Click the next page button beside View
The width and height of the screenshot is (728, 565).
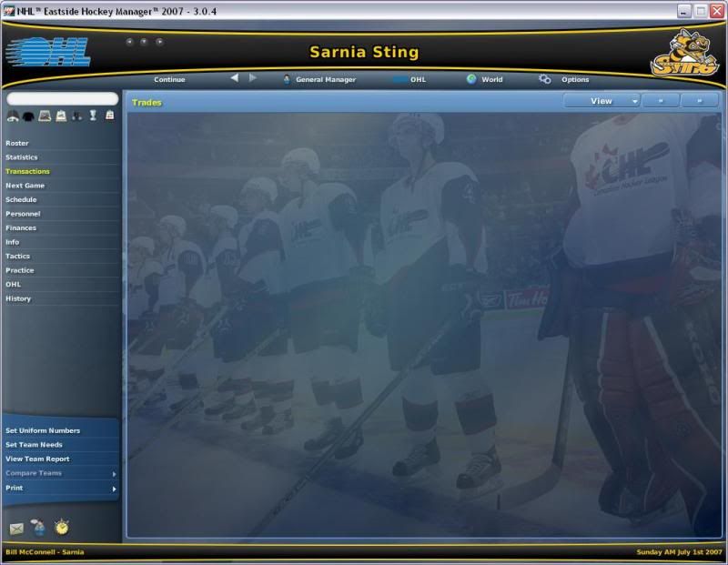[700, 101]
